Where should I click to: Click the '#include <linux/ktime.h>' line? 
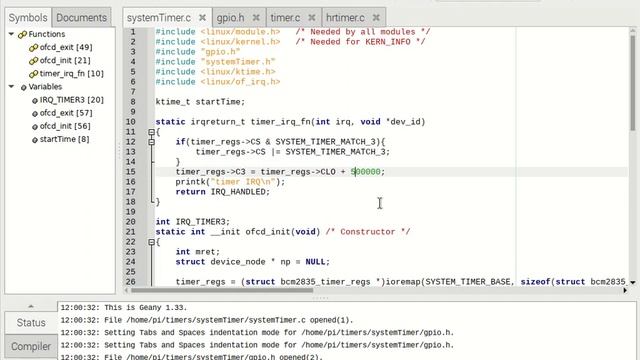point(215,72)
